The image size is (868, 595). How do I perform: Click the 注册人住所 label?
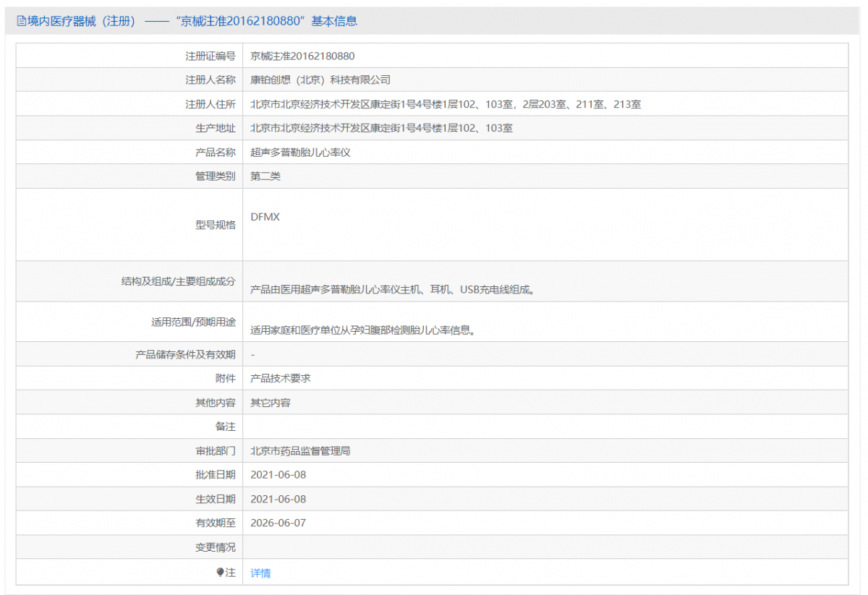point(210,104)
